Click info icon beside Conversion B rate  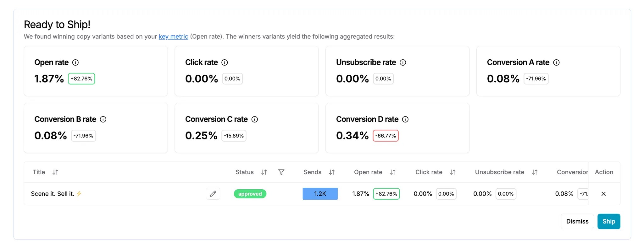click(103, 119)
